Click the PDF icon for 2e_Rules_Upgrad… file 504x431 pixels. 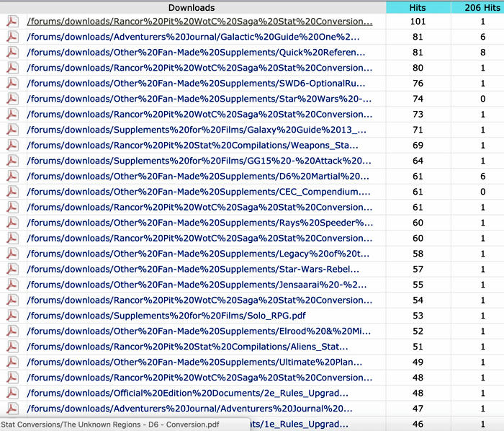pyautogui.click(x=12, y=393)
